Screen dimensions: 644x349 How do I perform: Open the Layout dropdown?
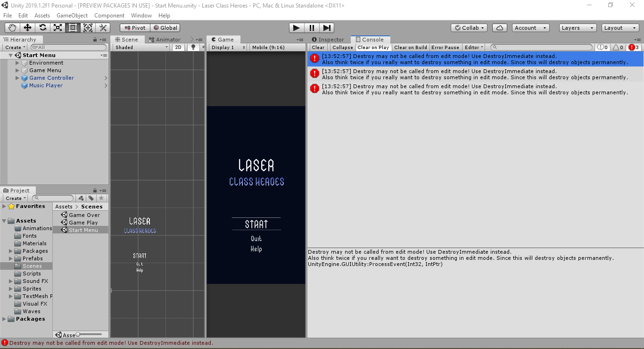tap(619, 27)
